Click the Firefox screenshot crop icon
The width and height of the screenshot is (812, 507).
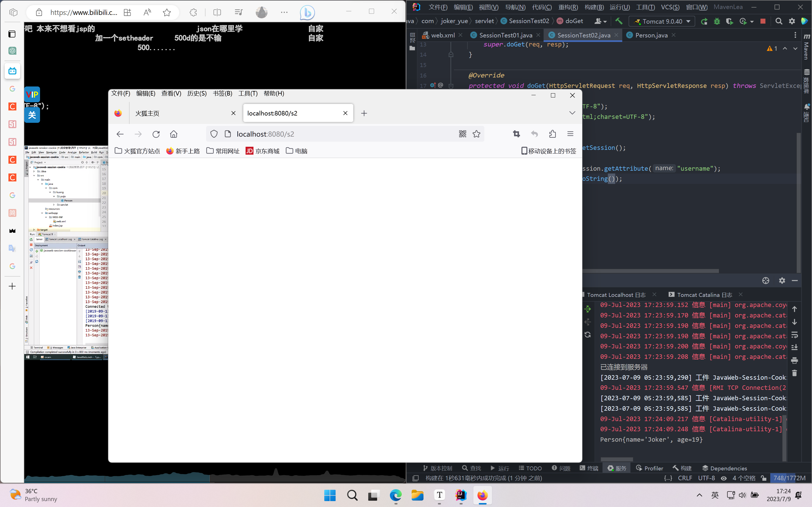coord(517,134)
